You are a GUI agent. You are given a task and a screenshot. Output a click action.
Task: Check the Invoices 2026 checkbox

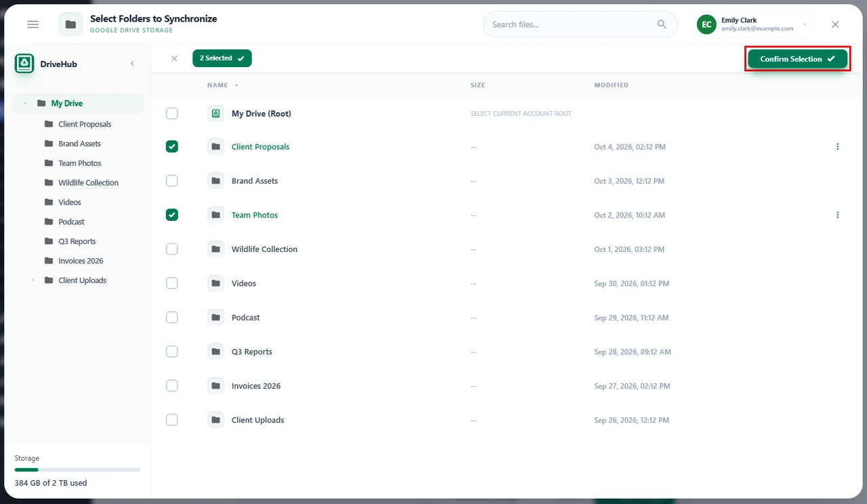point(172,386)
